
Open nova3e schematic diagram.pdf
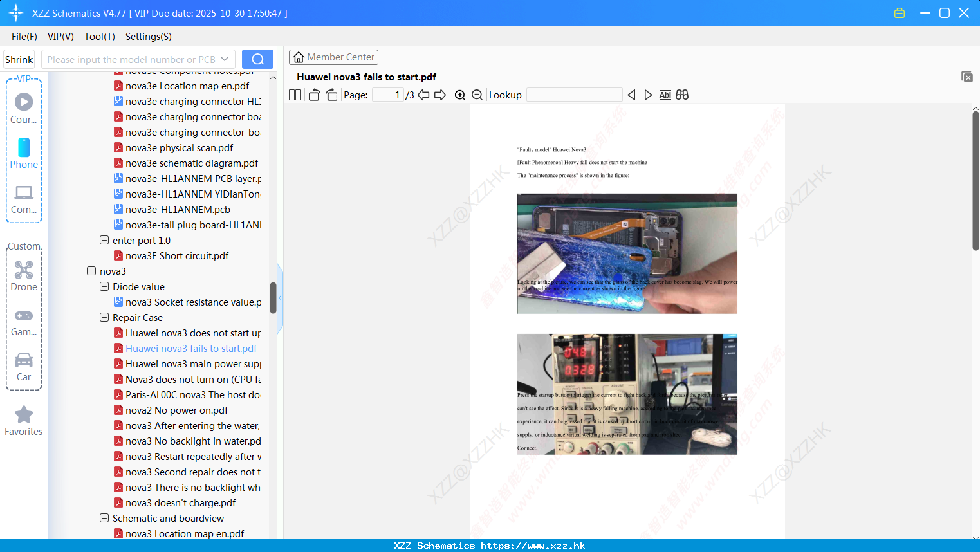click(x=192, y=163)
